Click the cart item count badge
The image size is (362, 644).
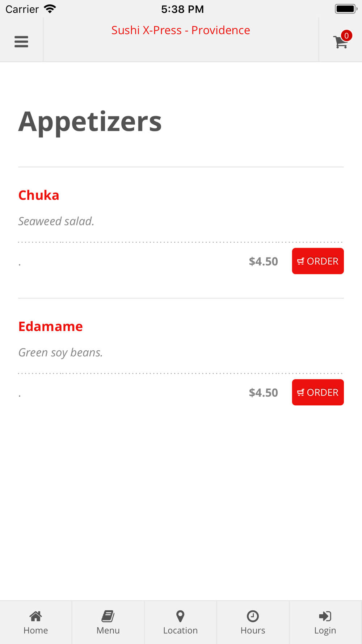click(x=346, y=35)
